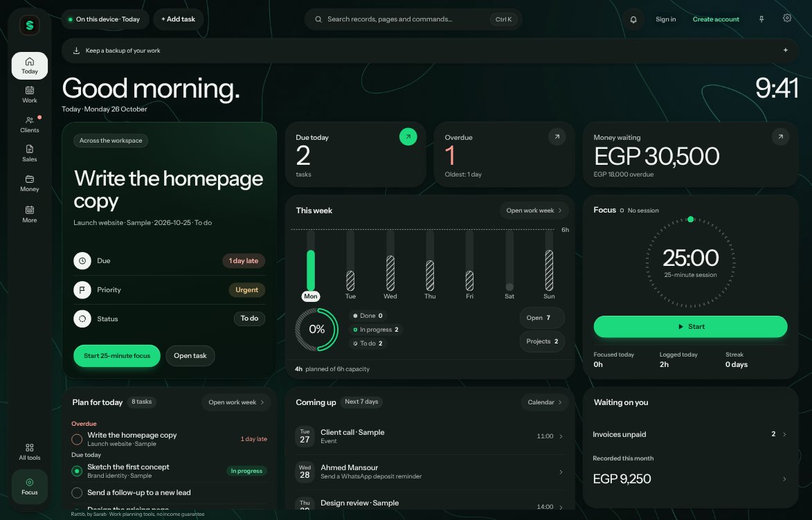The width and height of the screenshot is (812, 520).
Task: Check off Sketch the first concept
Action: 77,471
